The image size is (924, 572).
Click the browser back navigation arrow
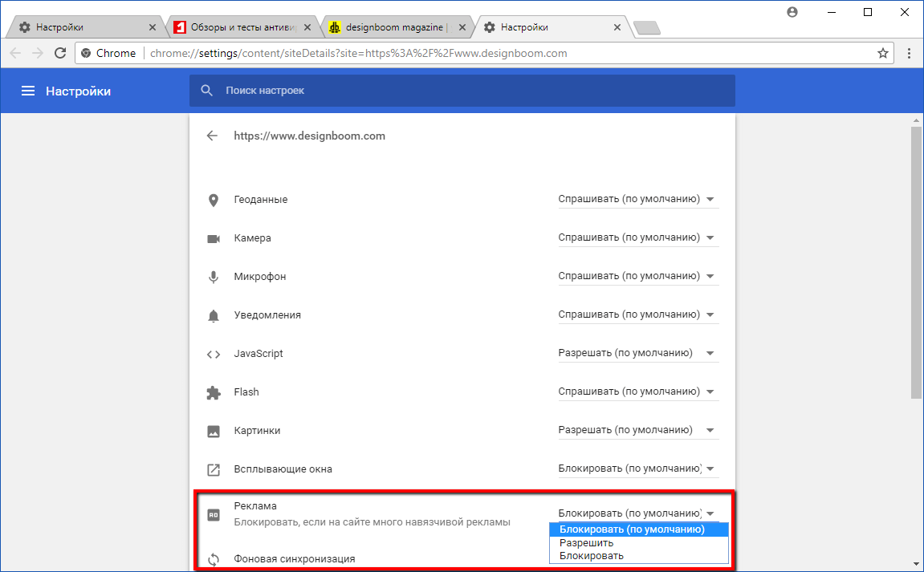pyautogui.click(x=16, y=53)
